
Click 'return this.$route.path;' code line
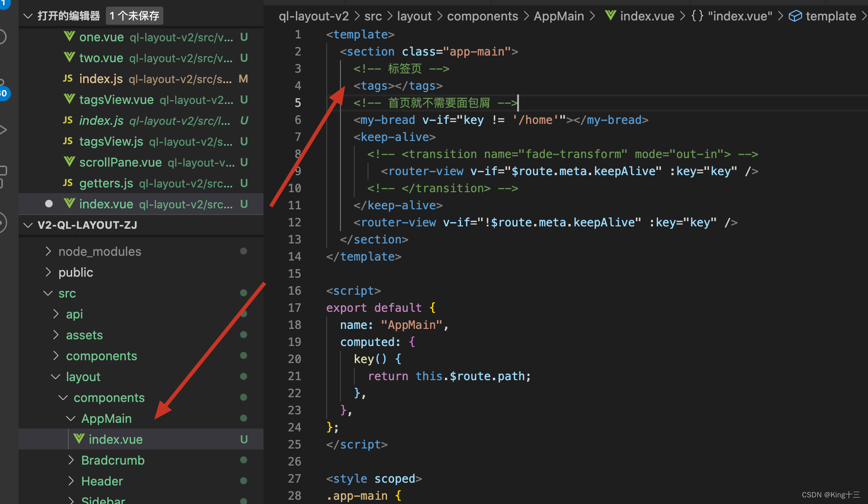pyautogui.click(x=449, y=376)
